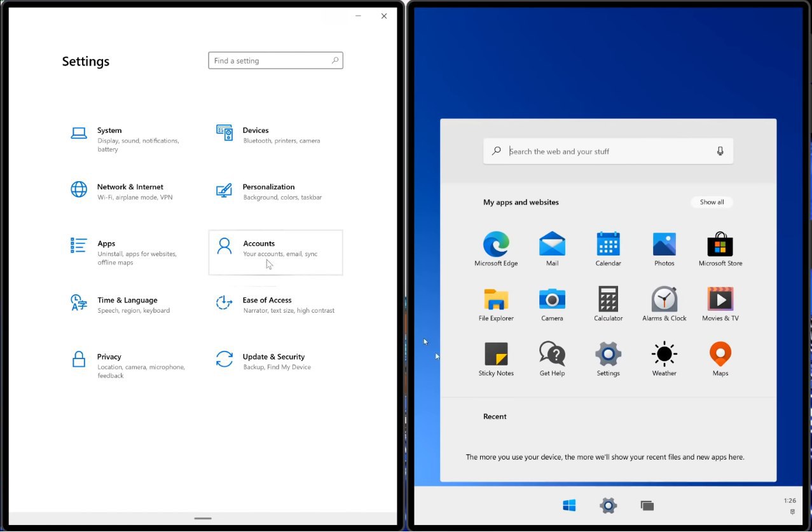812x532 pixels.
Task: Click the taskbar clock showing 1:26
Action: [x=790, y=501]
